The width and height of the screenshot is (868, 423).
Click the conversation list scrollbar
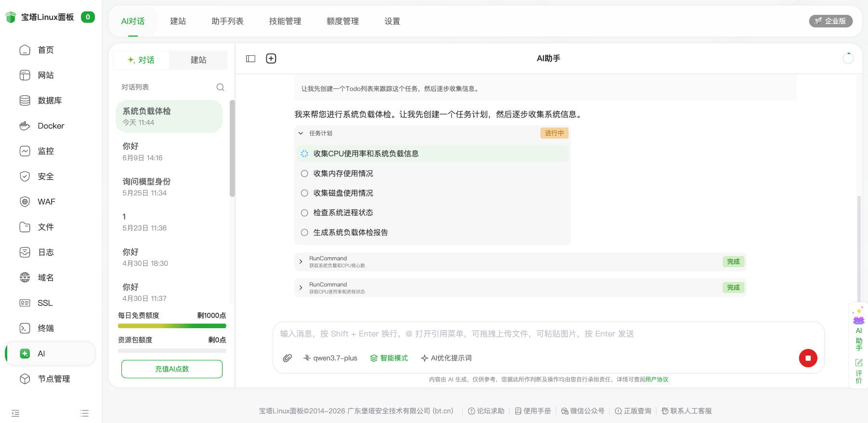coord(232,148)
